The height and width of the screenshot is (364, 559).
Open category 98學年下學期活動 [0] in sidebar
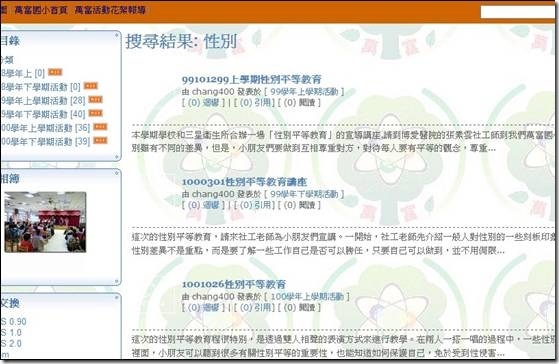(x=40, y=87)
